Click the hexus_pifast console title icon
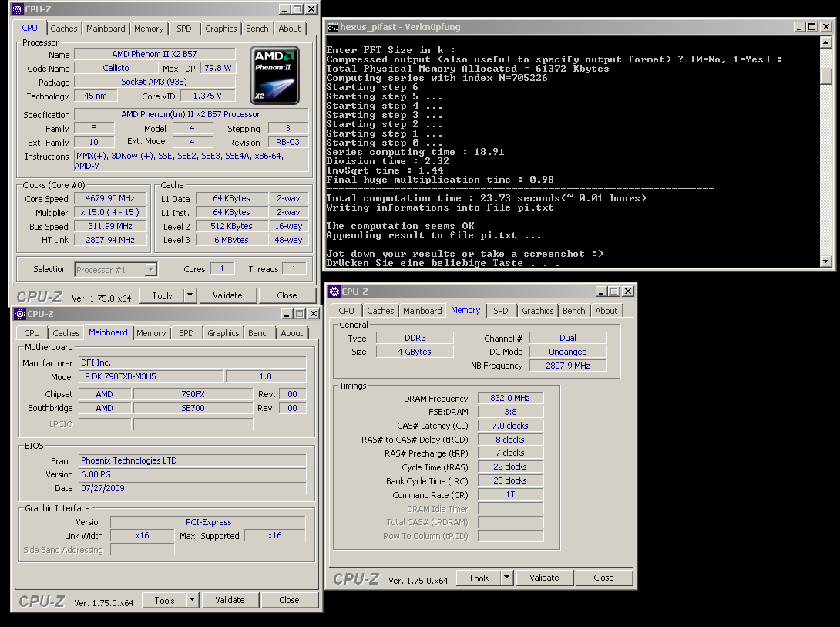This screenshot has height=627, width=840. pyautogui.click(x=333, y=27)
